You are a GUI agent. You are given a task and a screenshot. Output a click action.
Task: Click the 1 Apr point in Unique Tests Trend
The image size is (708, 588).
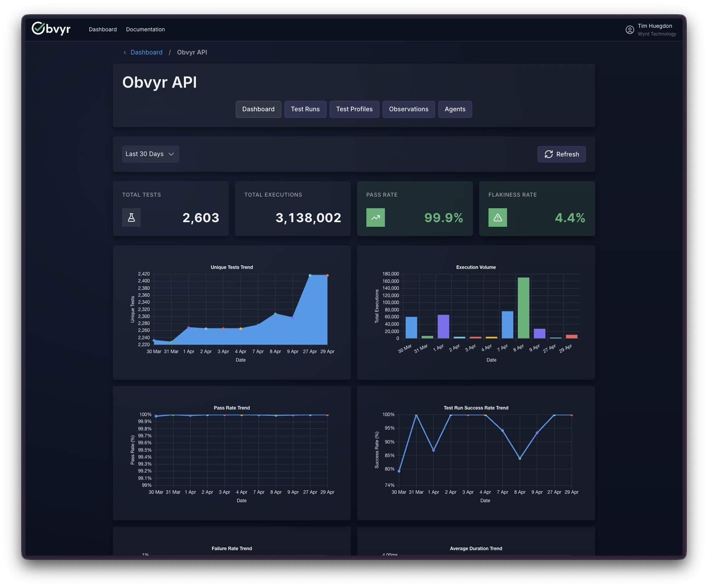pos(189,328)
